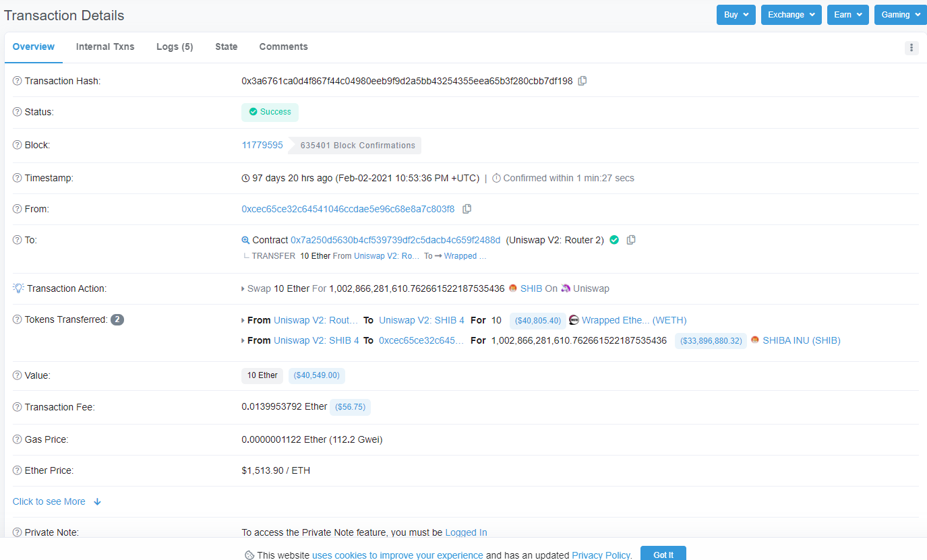The height and width of the screenshot is (560, 927).
Task: Click help icon beside From label
Action: [18, 209]
